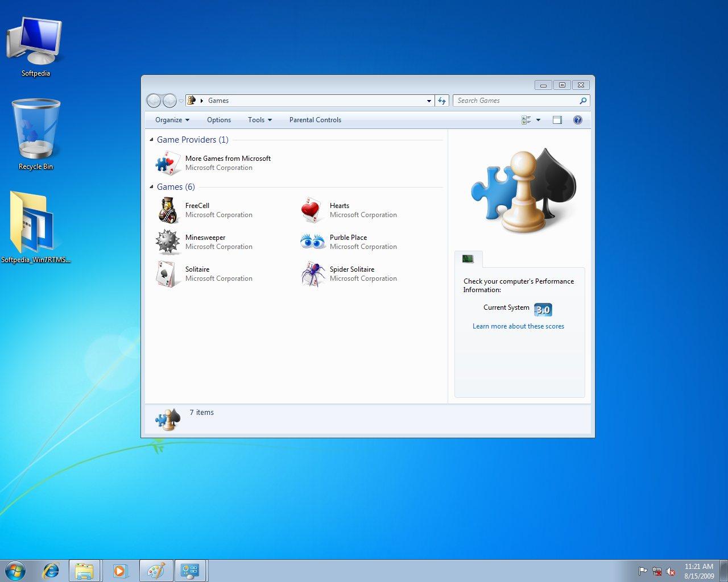Click the Help question mark icon
The image size is (728, 582).
[x=578, y=120]
